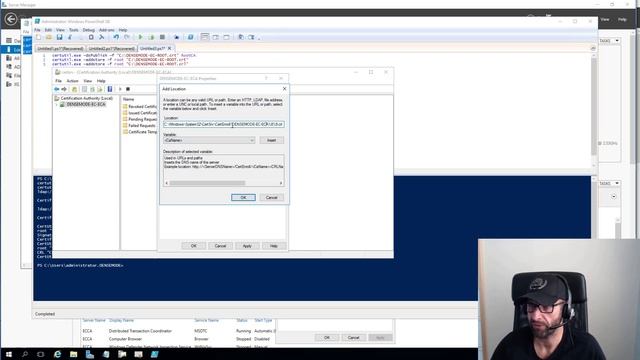Viewport: 640px width, 360px height.
Task: Click the Redo arrow in ISE toolbar
Action: [x=127, y=37]
